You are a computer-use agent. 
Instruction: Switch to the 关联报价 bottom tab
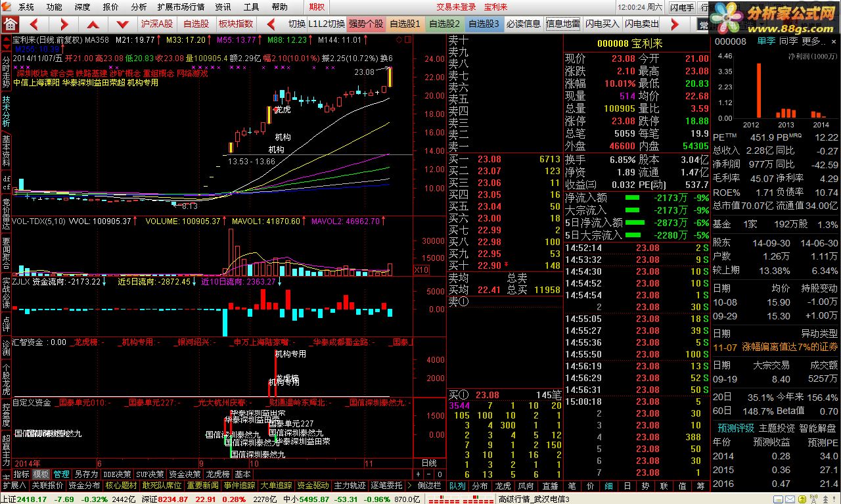click(48, 486)
